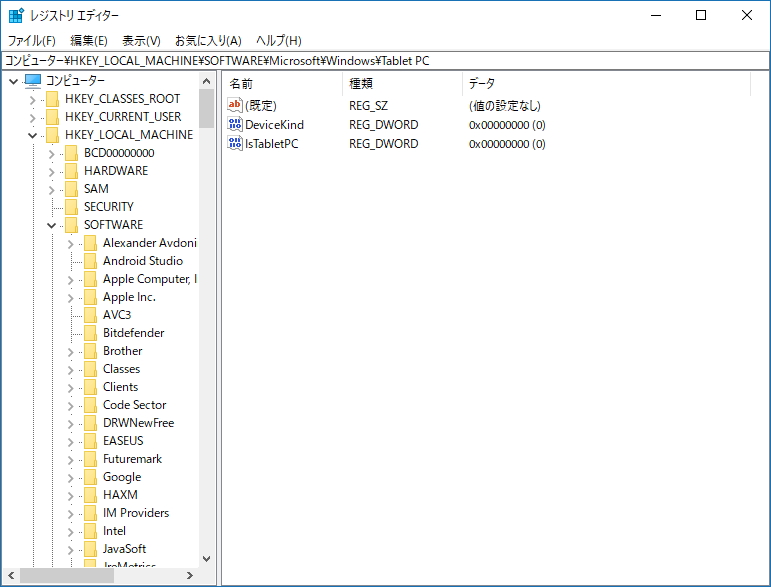Expand the HKEY_CLASSES_ROOT node
Screen dimensions: 771x587
(32, 100)
